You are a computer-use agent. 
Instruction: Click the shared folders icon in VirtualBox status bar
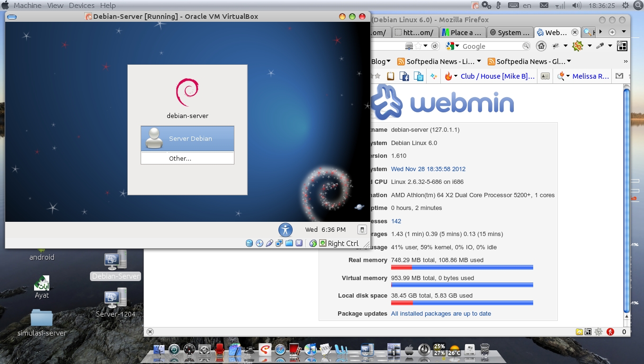click(x=289, y=243)
